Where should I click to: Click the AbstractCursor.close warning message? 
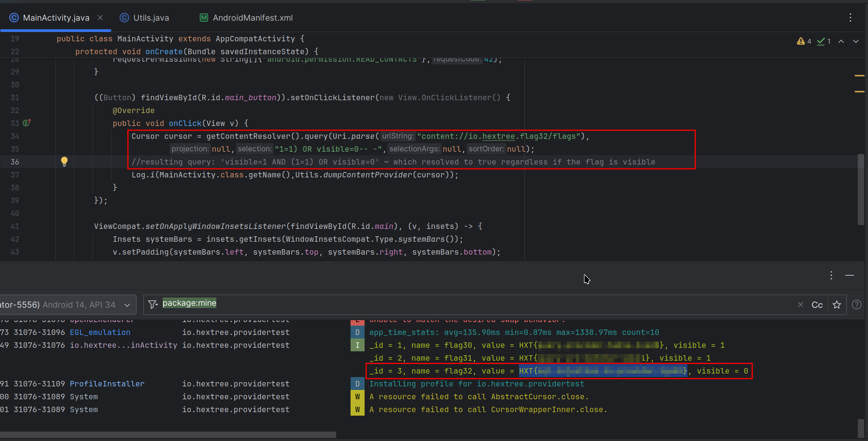(479, 397)
